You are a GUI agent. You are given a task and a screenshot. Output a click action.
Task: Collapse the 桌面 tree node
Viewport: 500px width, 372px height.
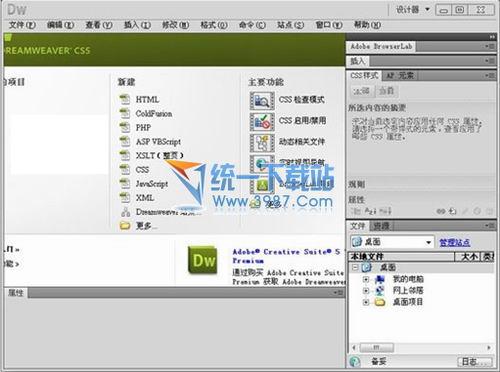355,267
